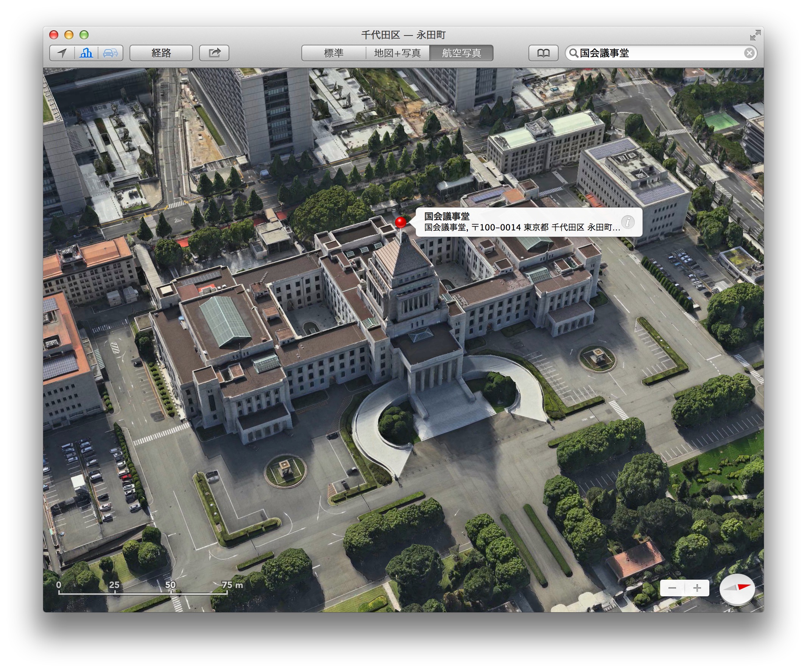Open the share arrow button
The height and width of the screenshot is (672, 807).
tap(214, 53)
